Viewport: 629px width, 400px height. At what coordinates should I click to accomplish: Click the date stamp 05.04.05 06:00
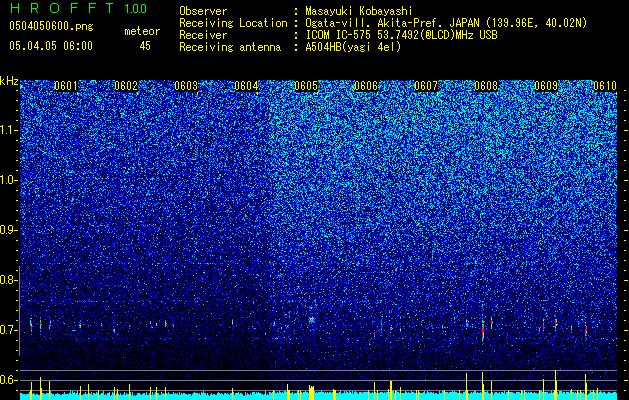[x=51, y=46]
